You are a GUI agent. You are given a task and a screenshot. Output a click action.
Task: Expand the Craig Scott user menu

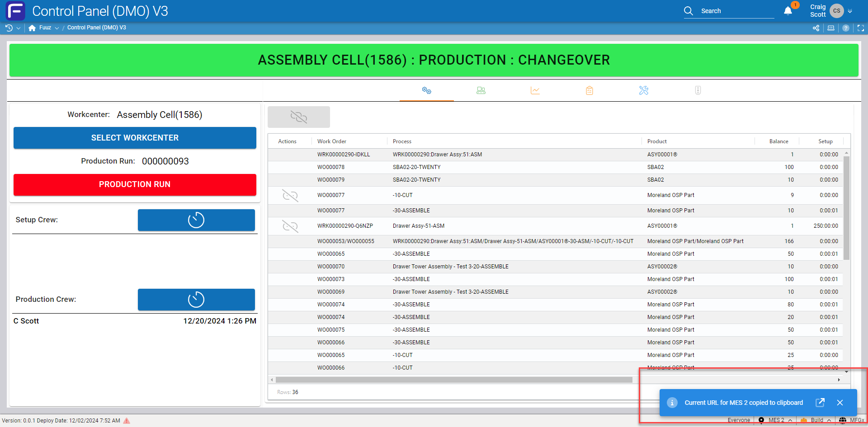(850, 11)
